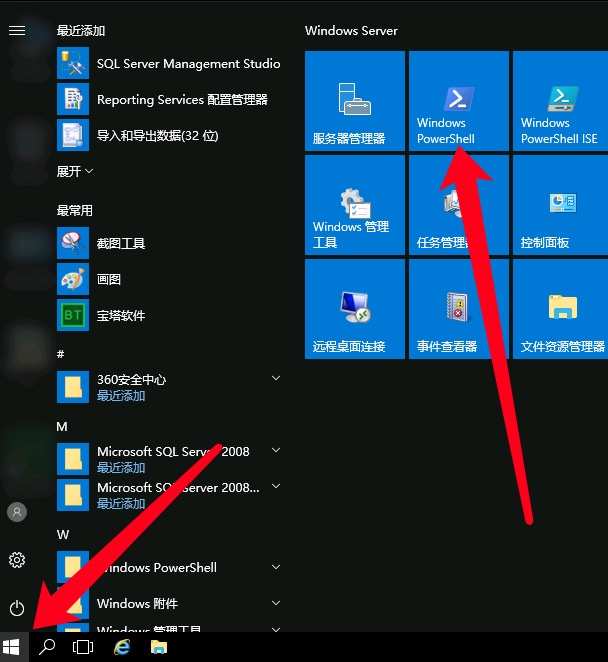The height and width of the screenshot is (662, 608).
Task: Open the 服务器管理器 tile
Action: point(355,101)
